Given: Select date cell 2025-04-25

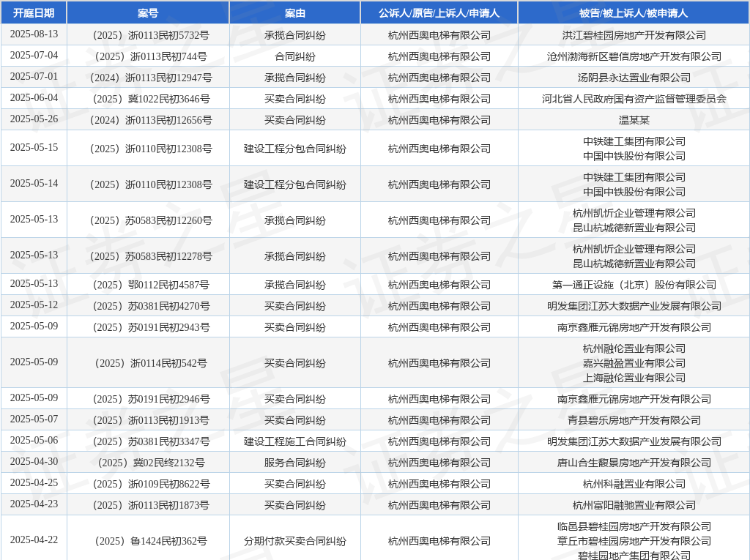Looking at the screenshot, I should (34, 483).
